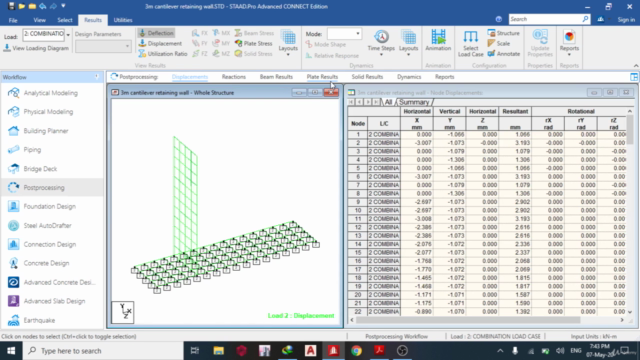640x360 pixels.
Task: Click the Windows Start button
Action: pyautogui.click(x=11, y=351)
